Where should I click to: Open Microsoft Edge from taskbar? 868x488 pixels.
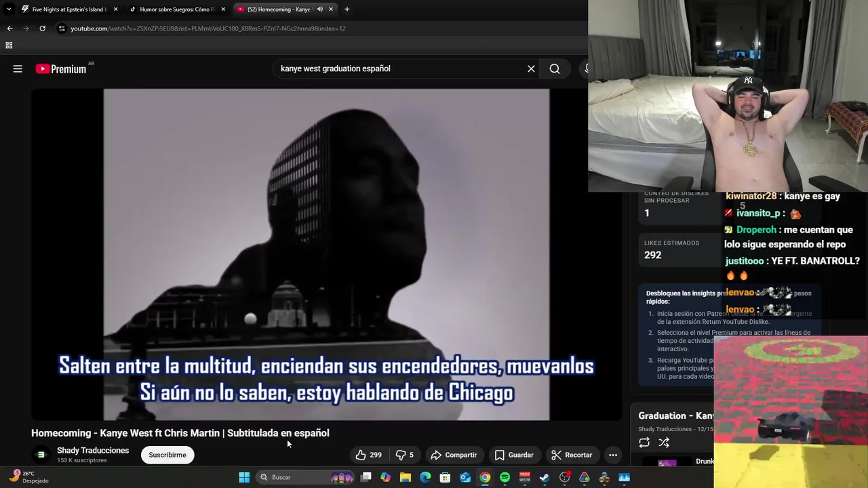(425, 477)
